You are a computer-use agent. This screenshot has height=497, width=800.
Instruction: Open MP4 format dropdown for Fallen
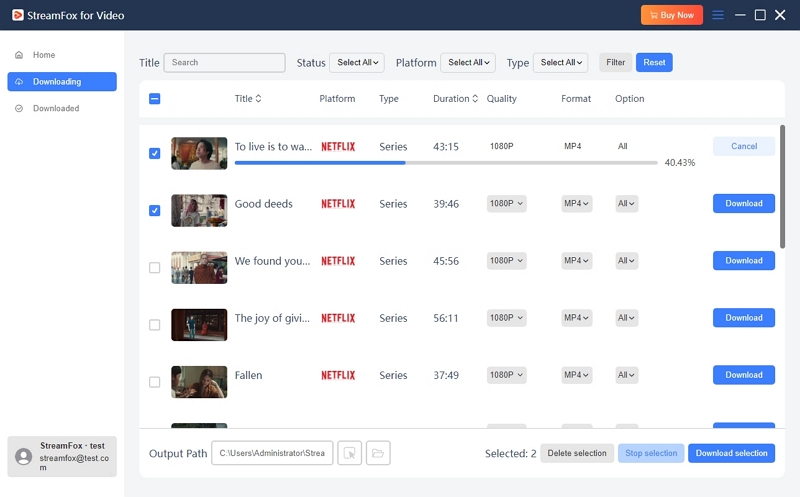click(577, 375)
